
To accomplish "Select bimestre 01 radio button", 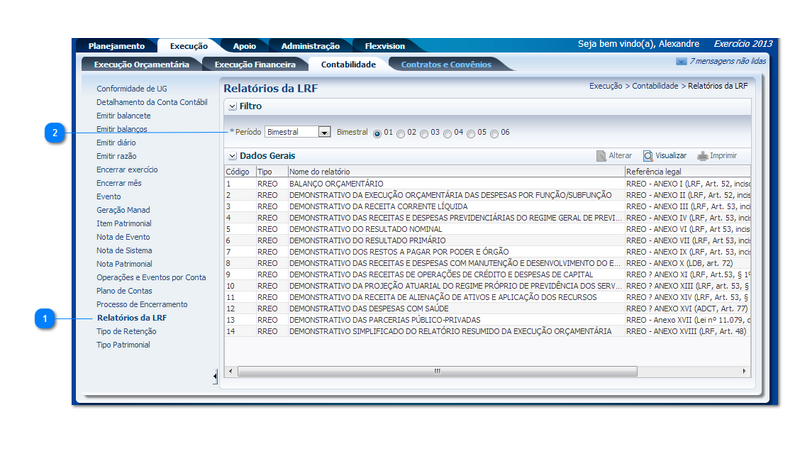I will coord(377,132).
